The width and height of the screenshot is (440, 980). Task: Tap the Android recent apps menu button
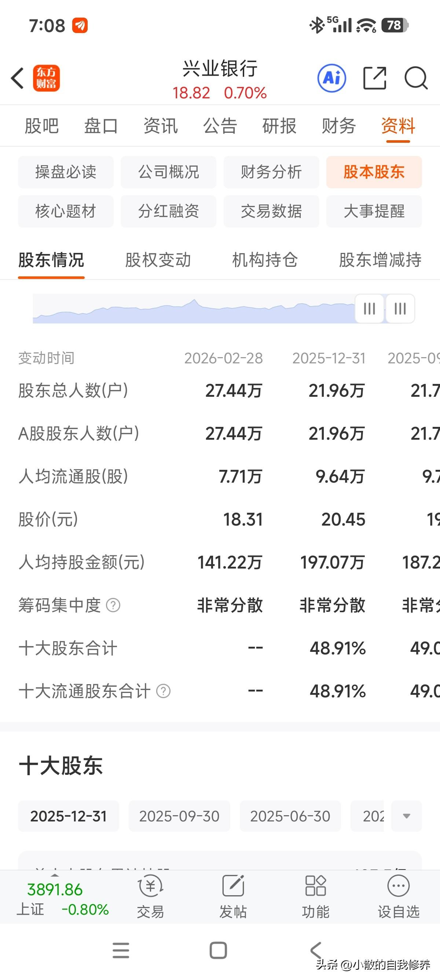(x=121, y=950)
